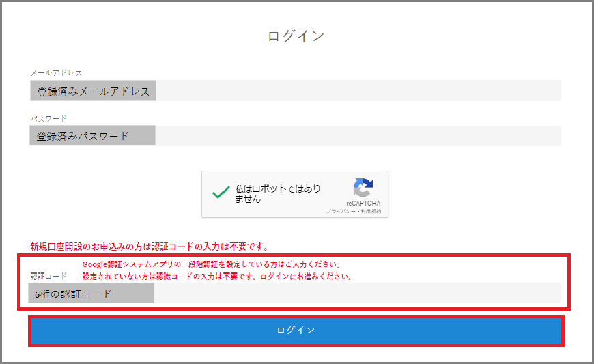
Task: Click the 設定されていない方 instruction line
Action: (218, 276)
